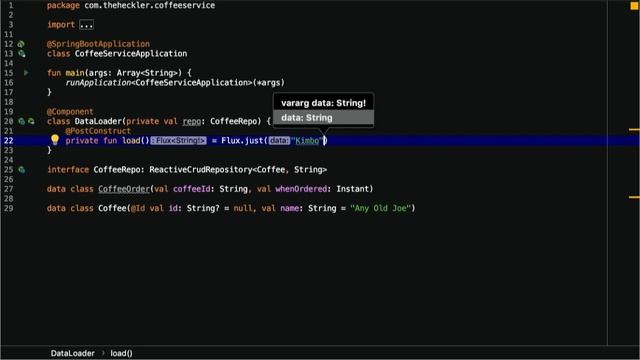Image resolution: width=640 pixels, height=360 pixels.
Task: Click the whenOrdered property name
Action: point(301,189)
